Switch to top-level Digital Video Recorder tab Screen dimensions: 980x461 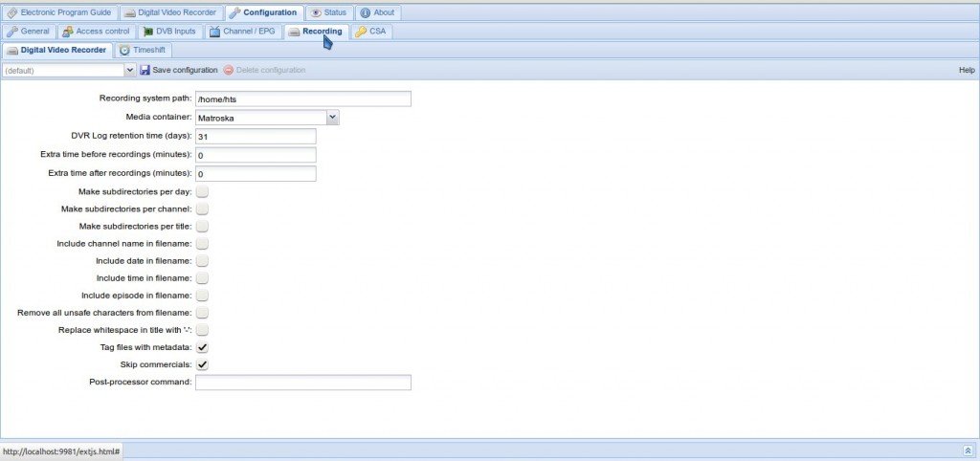[x=171, y=12]
